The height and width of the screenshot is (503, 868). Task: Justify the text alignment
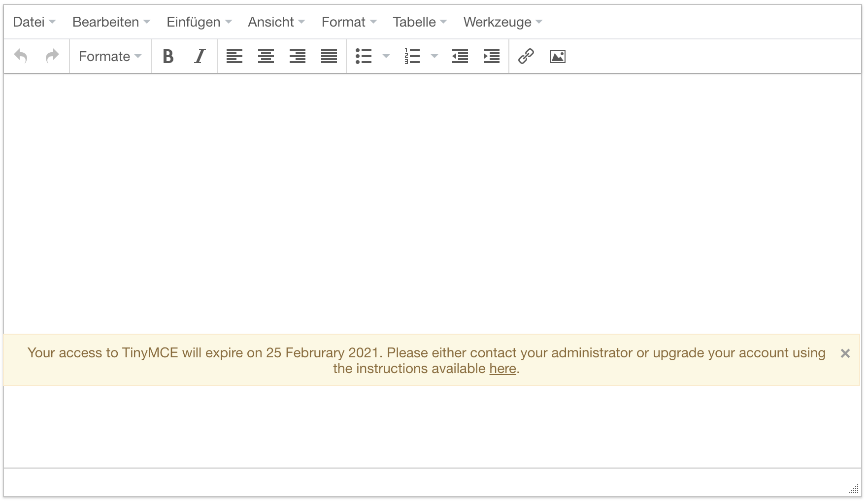(329, 56)
